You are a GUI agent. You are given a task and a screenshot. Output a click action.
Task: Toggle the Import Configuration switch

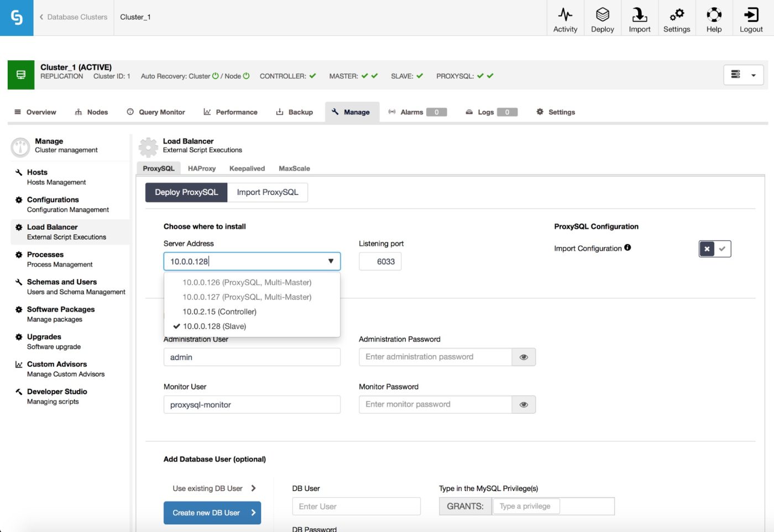click(715, 249)
